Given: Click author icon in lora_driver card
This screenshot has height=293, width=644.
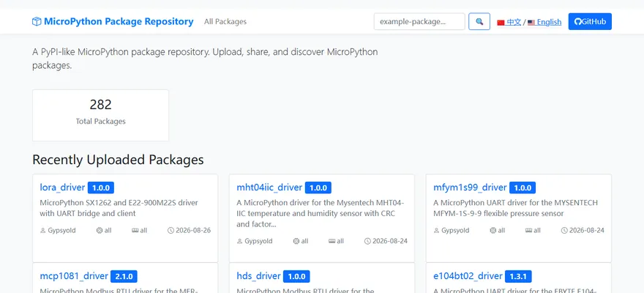Looking at the screenshot, I should [42, 231].
